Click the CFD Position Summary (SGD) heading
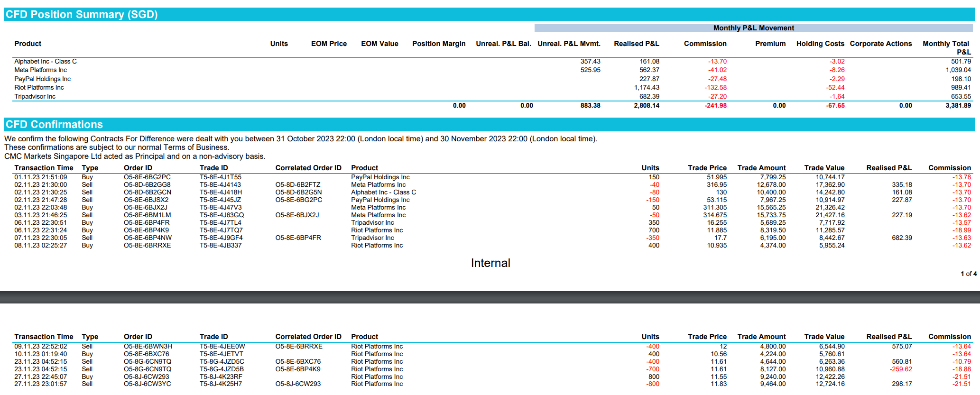This screenshot has height=395, width=980. [82, 14]
